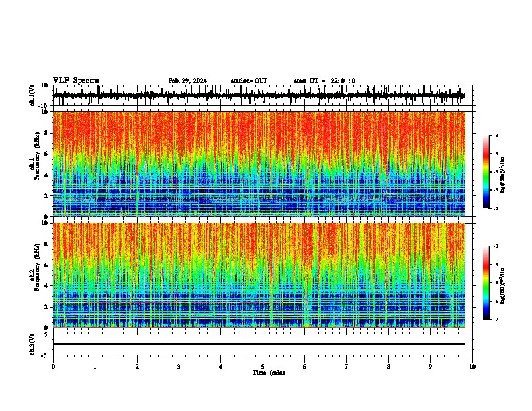Click the black ch.3 voltage trace line
The image size is (532, 411).
tap(259, 344)
